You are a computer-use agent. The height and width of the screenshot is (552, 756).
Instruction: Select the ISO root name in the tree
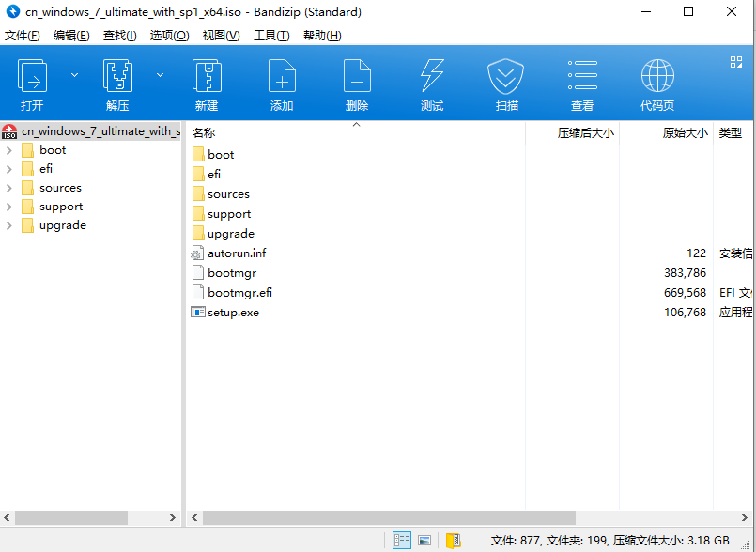pyautogui.click(x=100, y=131)
